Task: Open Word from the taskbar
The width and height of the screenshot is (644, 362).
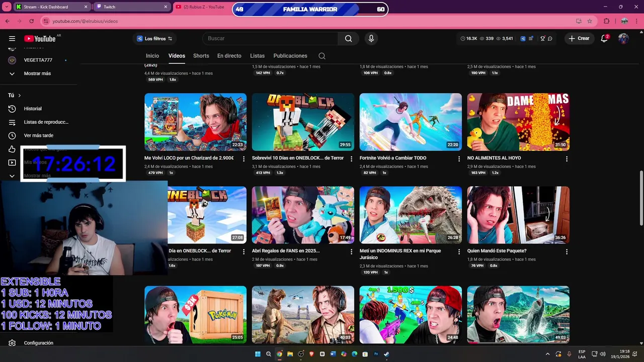Action: (333, 354)
